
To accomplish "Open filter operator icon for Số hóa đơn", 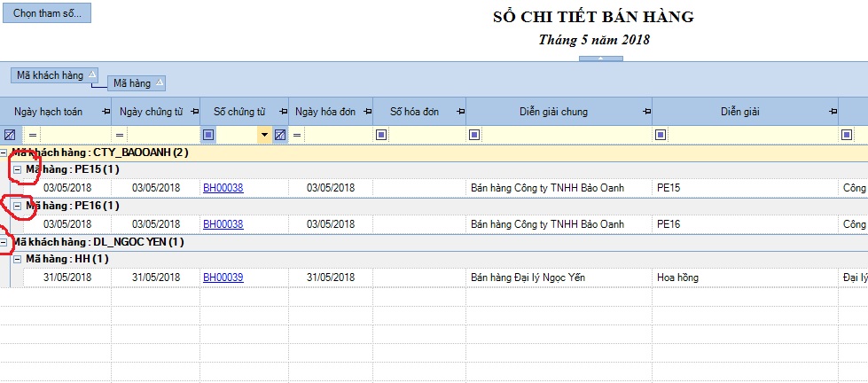I will point(382,135).
